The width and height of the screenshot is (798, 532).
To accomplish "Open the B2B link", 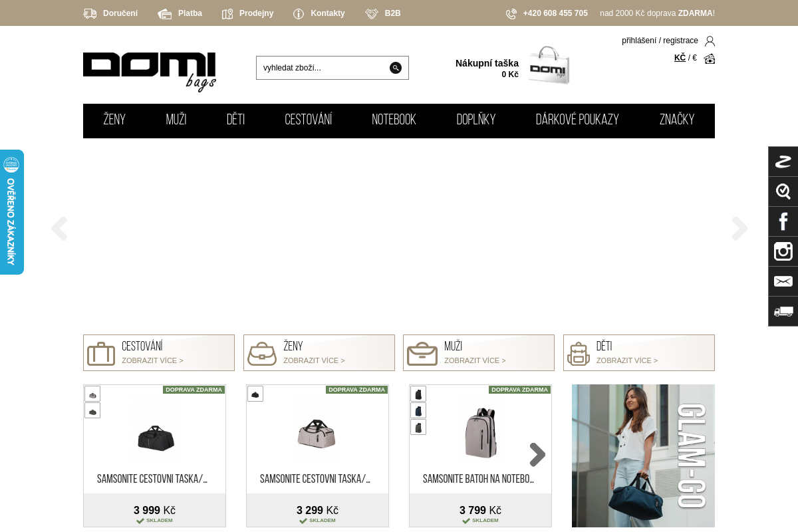I will [392, 13].
